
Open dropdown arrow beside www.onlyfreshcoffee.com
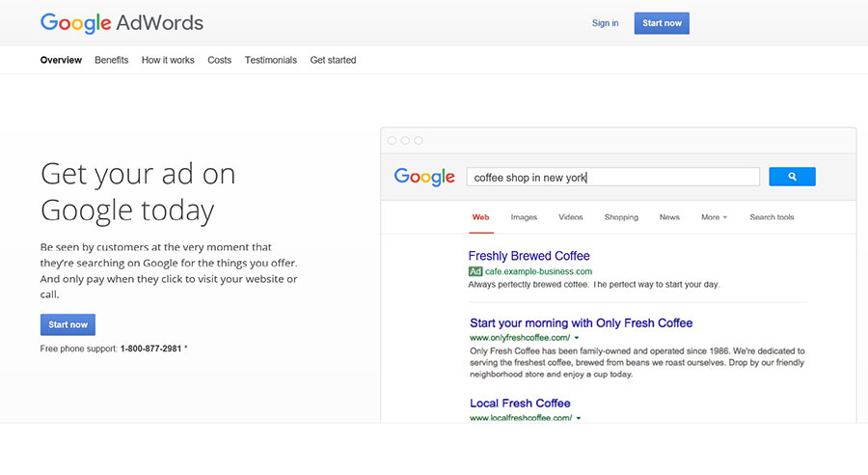tap(578, 338)
